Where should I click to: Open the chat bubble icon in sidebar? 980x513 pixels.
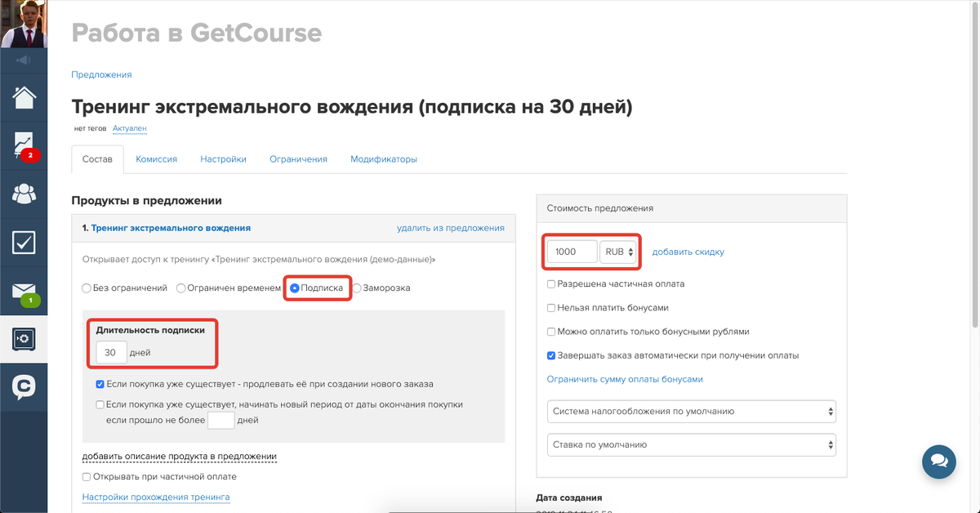[24, 386]
